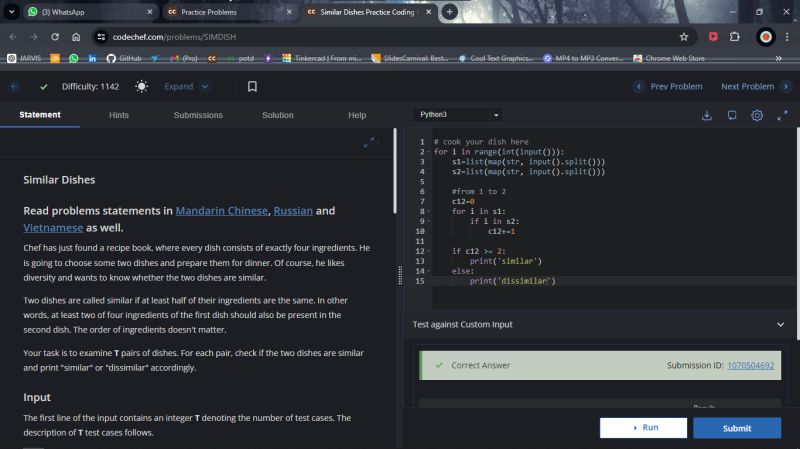
Task: Open the SlidesCarnival bookmark
Action: pos(410,58)
